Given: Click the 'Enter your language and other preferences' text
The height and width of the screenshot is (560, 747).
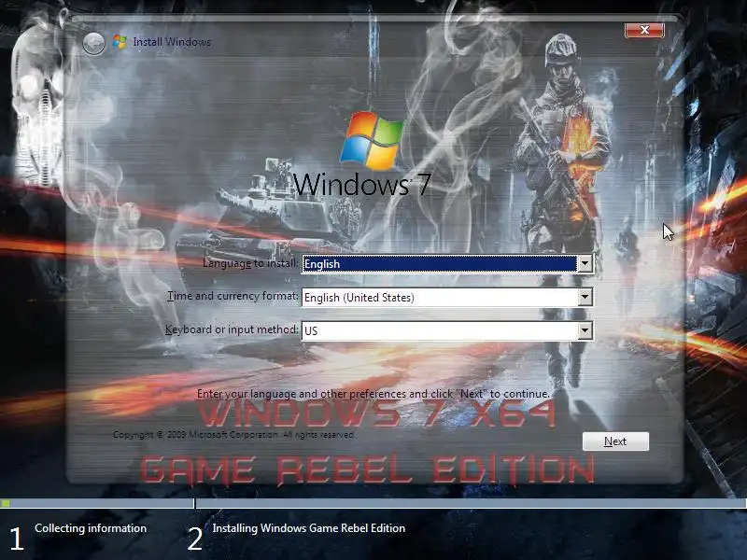Looking at the screenshot, I should point(373,394).
